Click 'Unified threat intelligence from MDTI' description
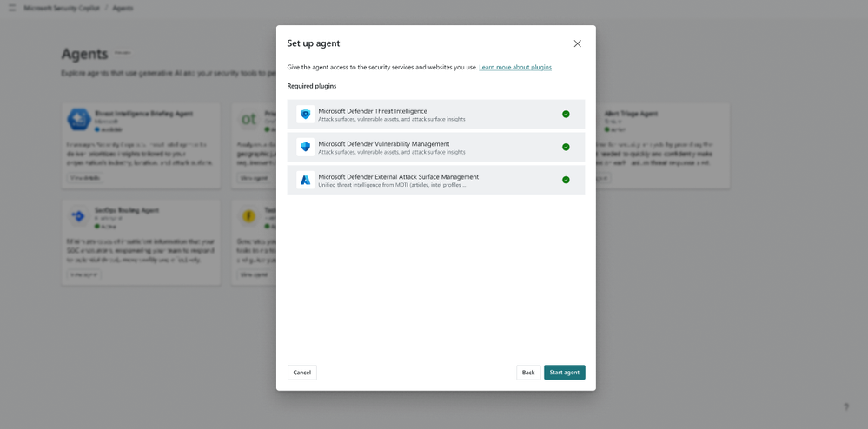This screenshot has width=868, height=429. click(x=392, y=185)
